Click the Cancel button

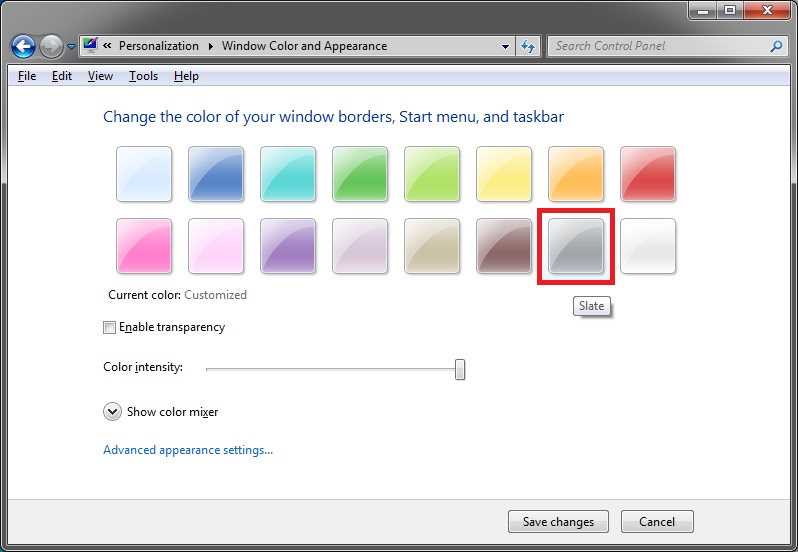(x=657, y=521)
